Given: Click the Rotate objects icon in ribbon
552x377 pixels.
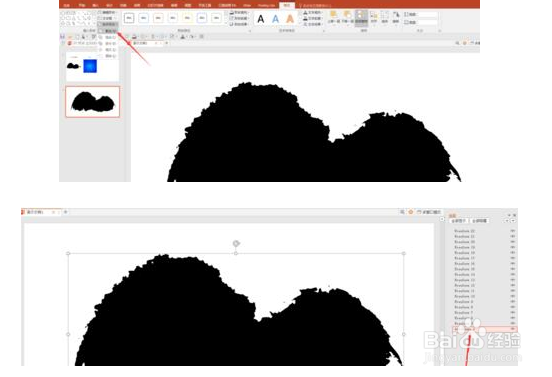Looking at the screenshot, I should click(x=396, y=17).
